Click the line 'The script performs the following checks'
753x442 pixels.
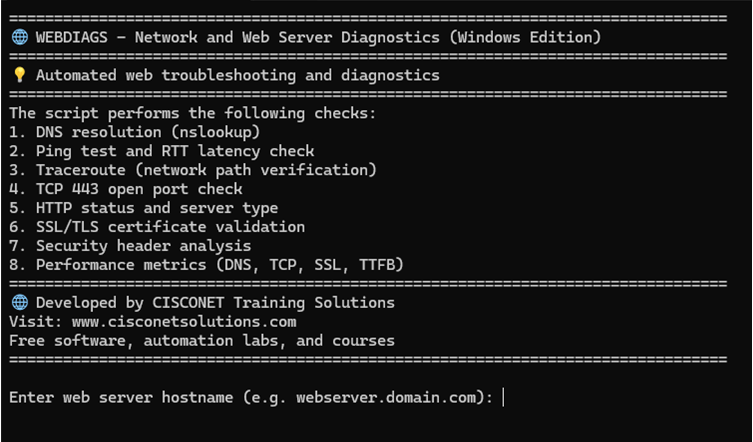coord(192,113)
